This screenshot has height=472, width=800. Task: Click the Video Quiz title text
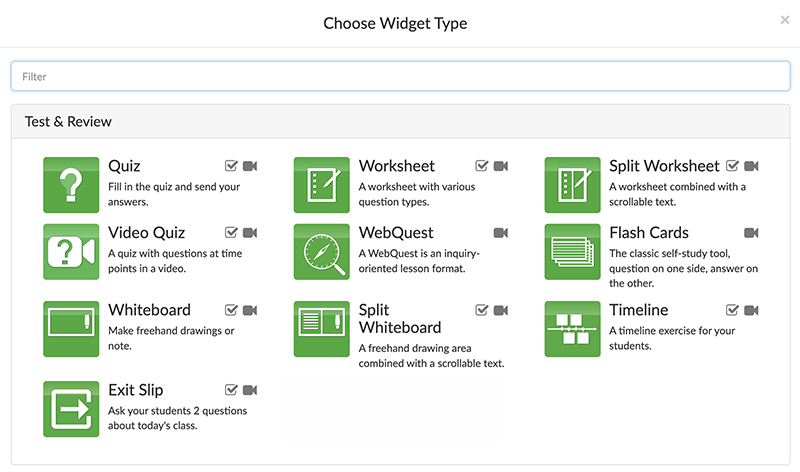pos(147,233)
